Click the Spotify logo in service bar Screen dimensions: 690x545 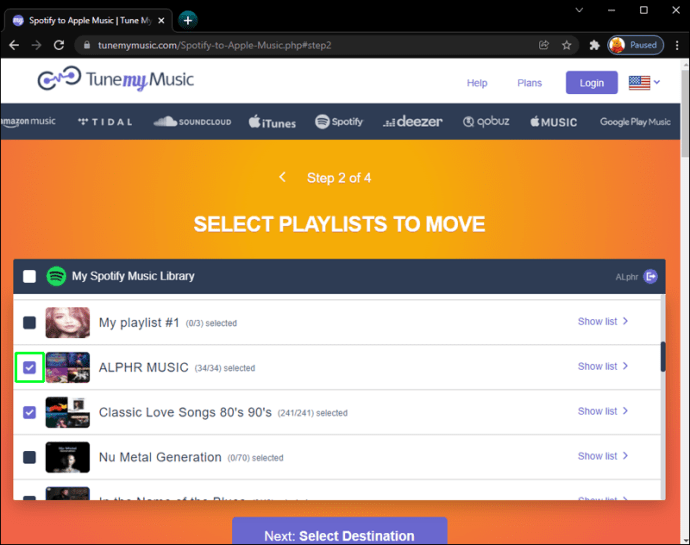339,122
